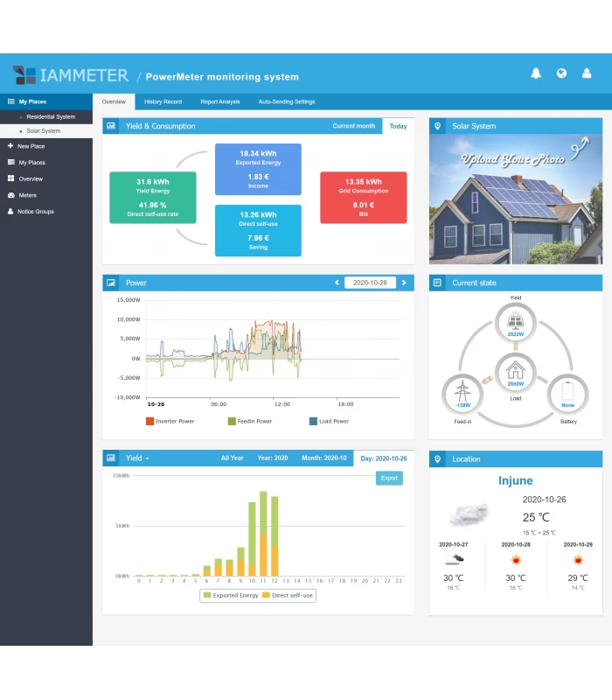Screen dimensions: 612x700
Task: Collapse the My Places sidebar header
Action: (46, 101)
